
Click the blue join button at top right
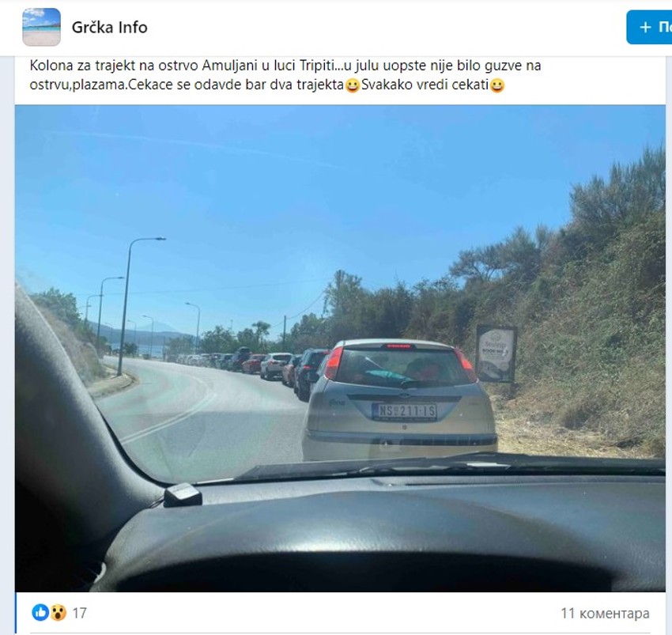[x=649, y=28]
